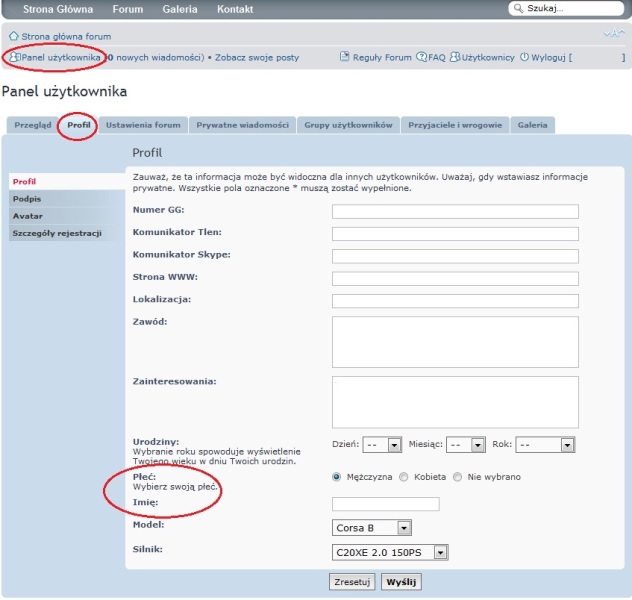
Task: Click the home icon beside Strona główna forum
Action: click(x=13, y=36)
